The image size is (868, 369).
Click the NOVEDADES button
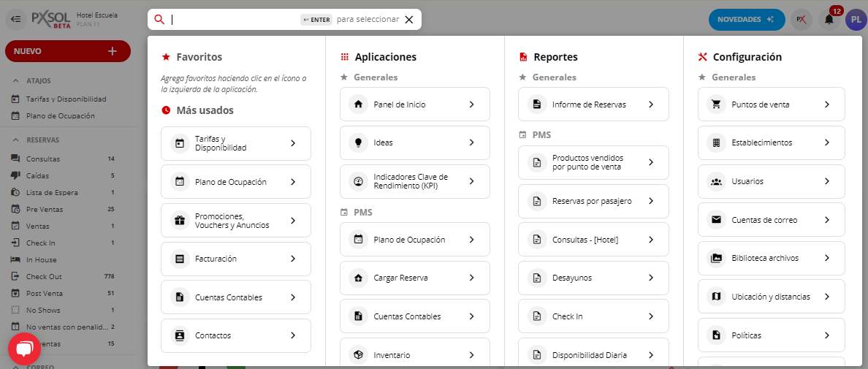coord(746,20)
